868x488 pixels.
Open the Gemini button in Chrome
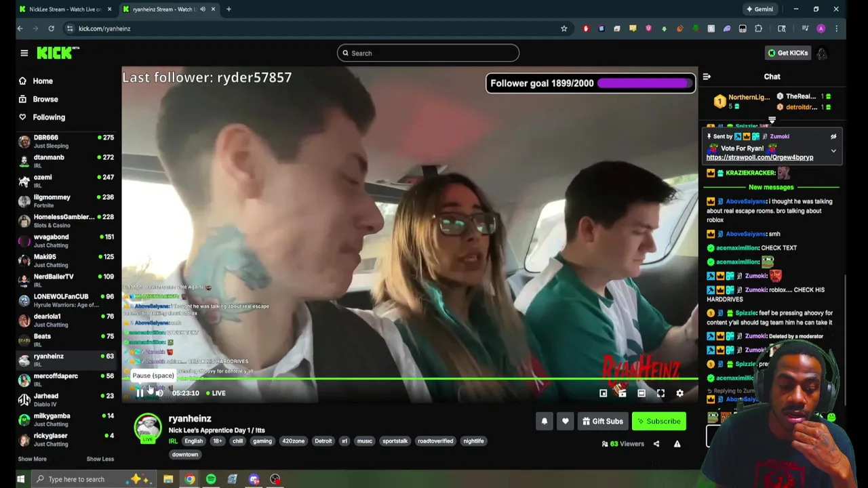tap(759, 9)
